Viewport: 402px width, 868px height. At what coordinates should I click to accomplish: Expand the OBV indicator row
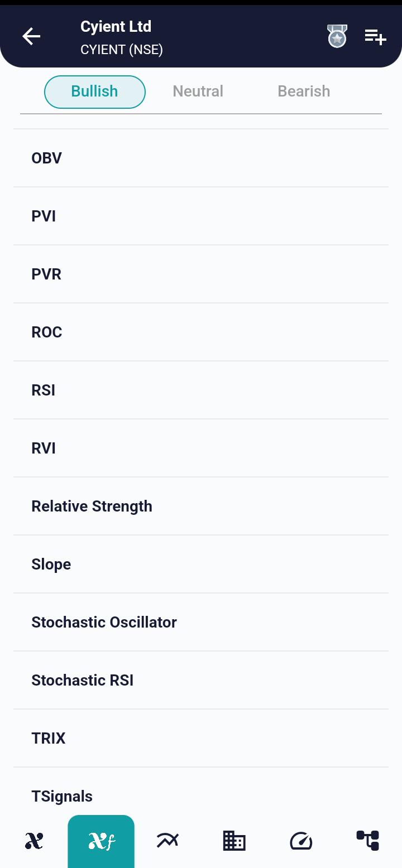coord(201,158)
